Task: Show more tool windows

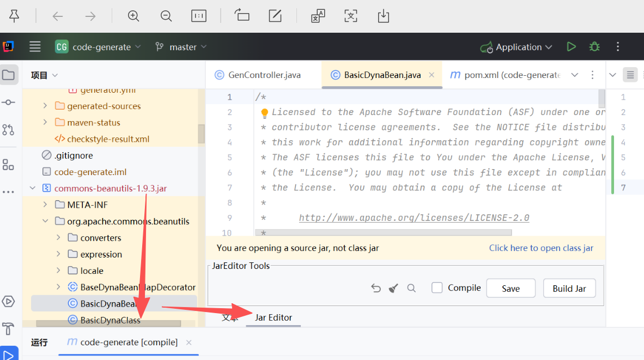Action: [x=8, y=192]
